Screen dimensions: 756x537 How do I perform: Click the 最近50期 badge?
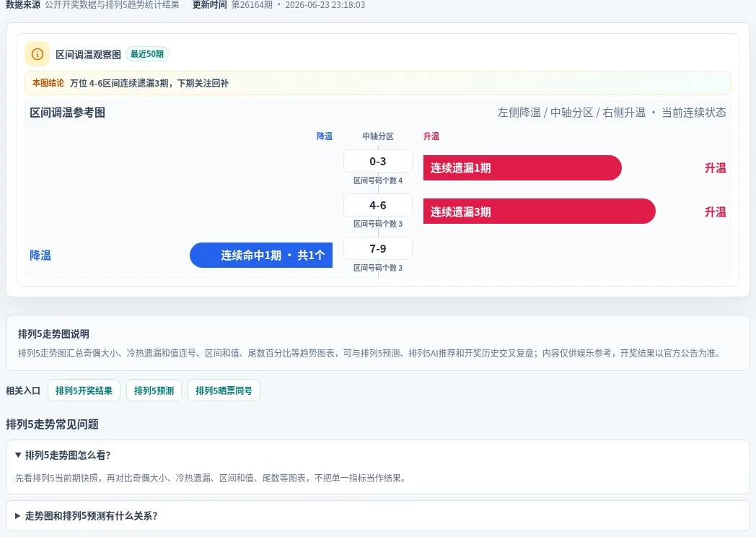coord(147,54)
